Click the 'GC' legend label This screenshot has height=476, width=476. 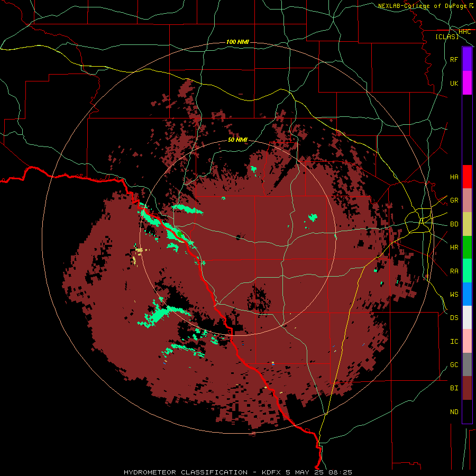[x=454, y=365]
